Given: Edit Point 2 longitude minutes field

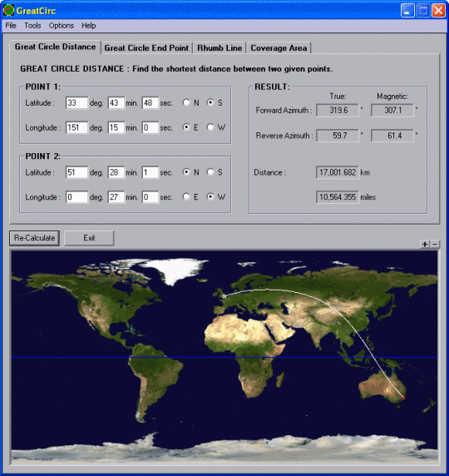Looking at the screenshot, I should (x=116, y=197).
